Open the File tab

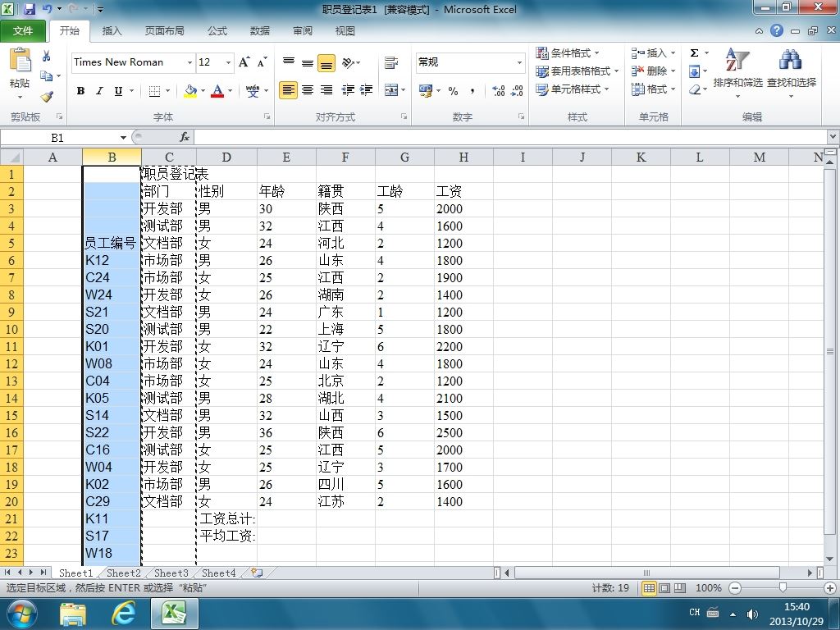22,31
